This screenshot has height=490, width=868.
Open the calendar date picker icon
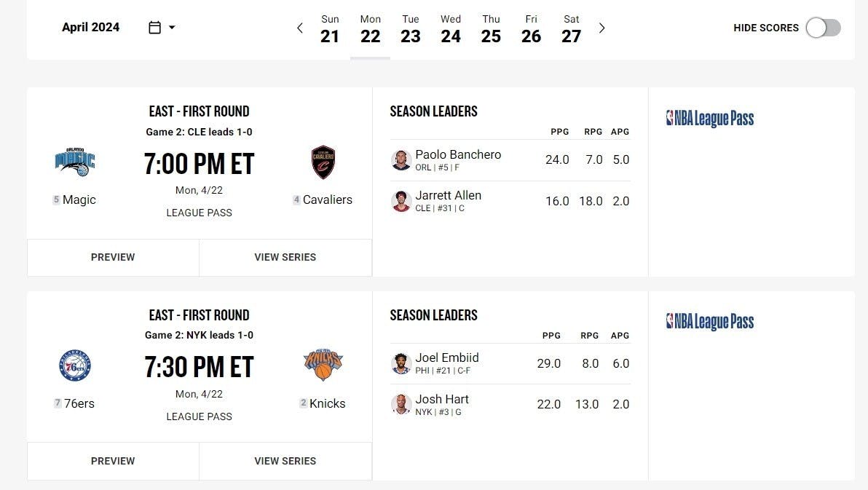tap(154, 28)
